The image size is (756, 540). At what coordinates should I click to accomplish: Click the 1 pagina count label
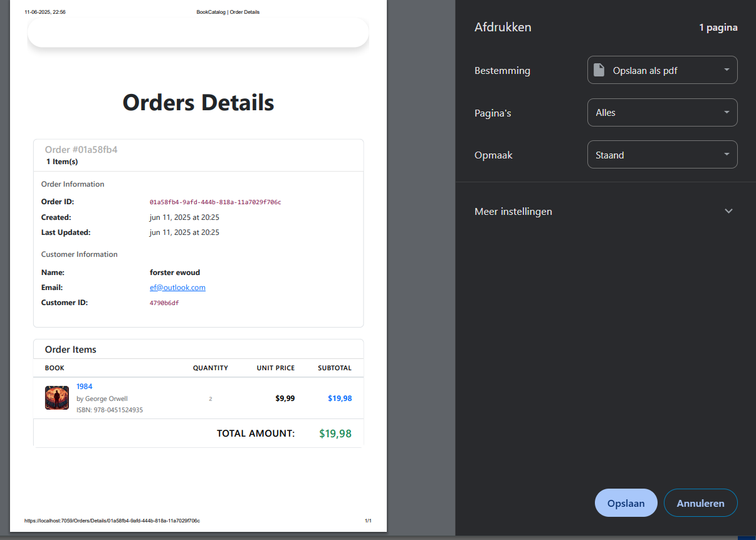(718, 28)
